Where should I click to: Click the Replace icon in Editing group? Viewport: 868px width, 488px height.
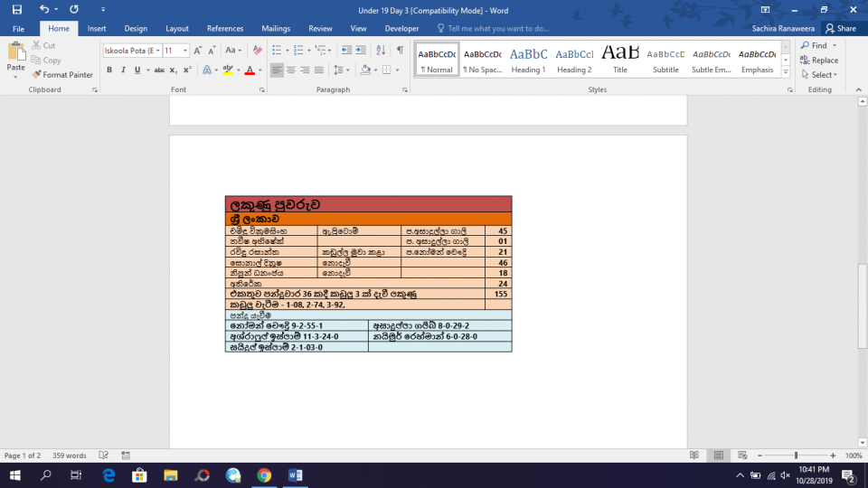point(818,61)
